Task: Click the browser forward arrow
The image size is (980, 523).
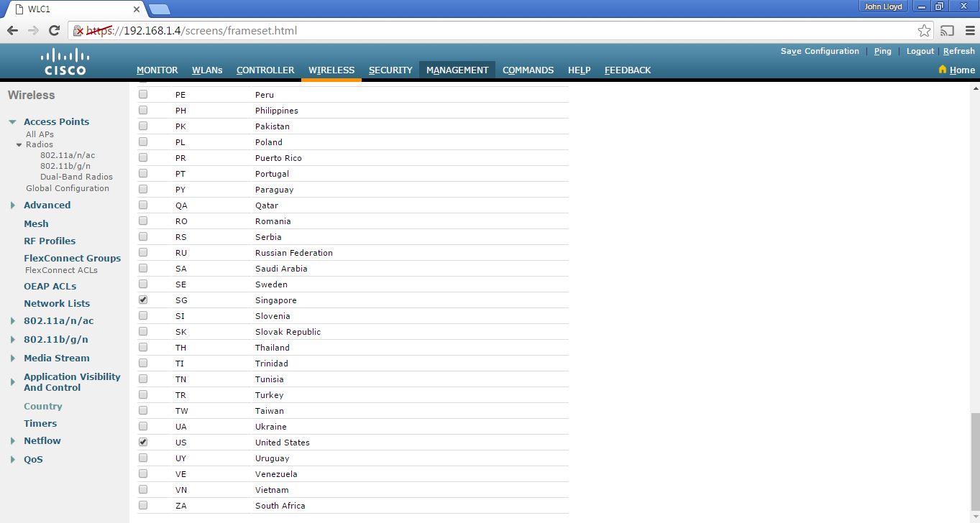Action: click(x=33, y=30)
